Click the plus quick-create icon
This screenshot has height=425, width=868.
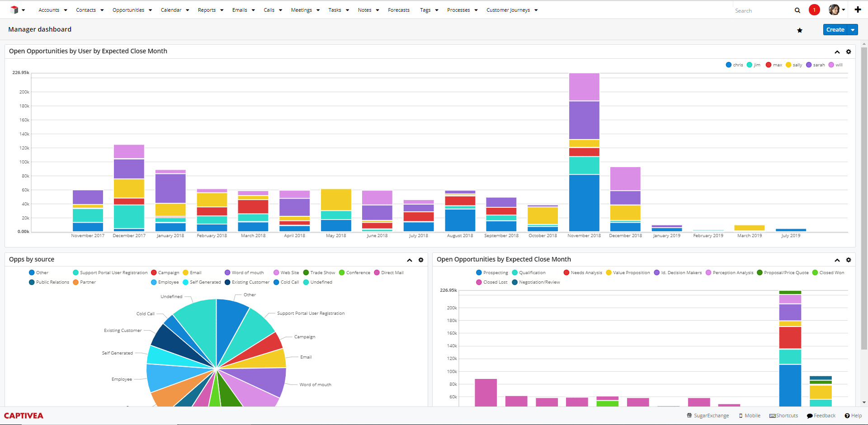coord(858,9)
